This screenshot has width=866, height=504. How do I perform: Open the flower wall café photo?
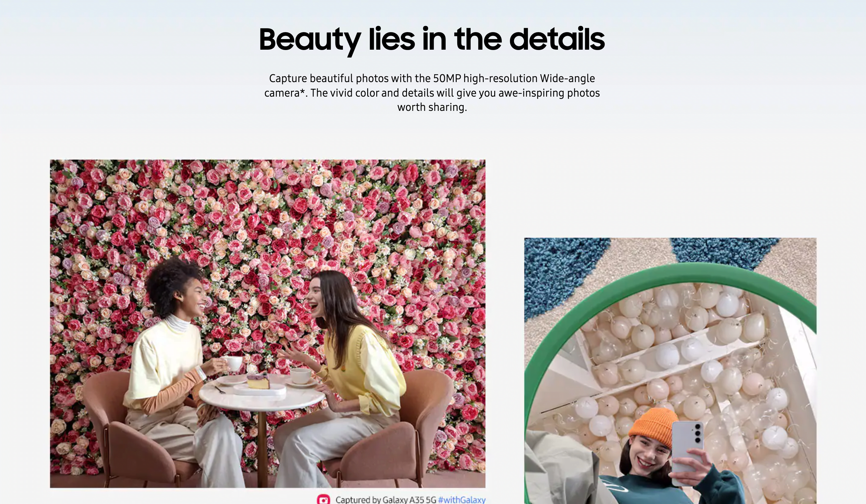pos(268,323)
